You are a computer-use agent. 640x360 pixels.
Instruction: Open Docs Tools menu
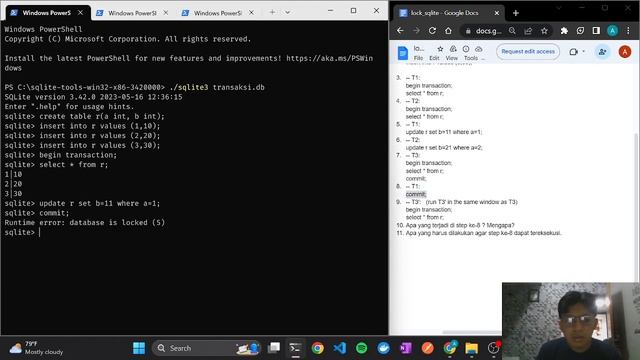[471, 58]
